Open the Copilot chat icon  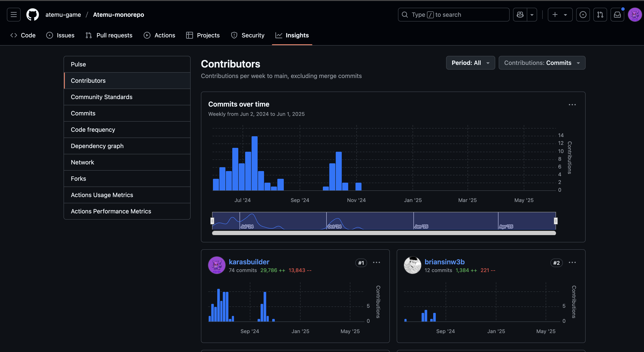click(520, 15)
